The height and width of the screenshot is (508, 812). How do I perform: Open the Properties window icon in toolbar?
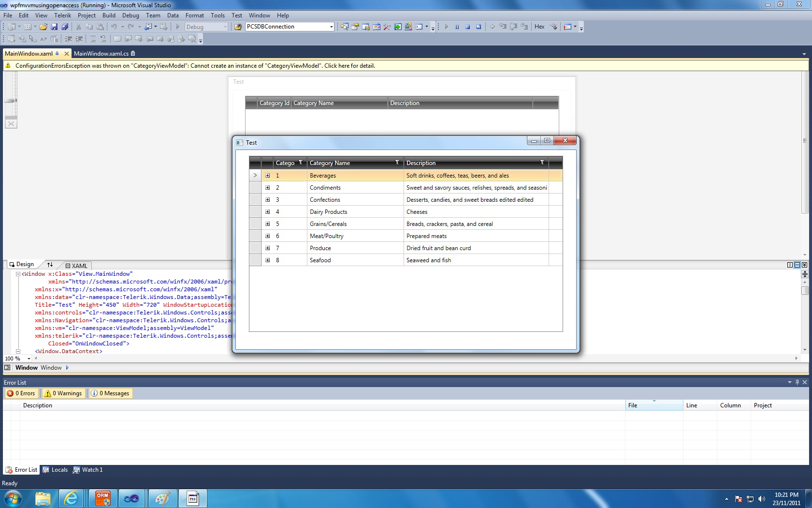click(355, 27)
